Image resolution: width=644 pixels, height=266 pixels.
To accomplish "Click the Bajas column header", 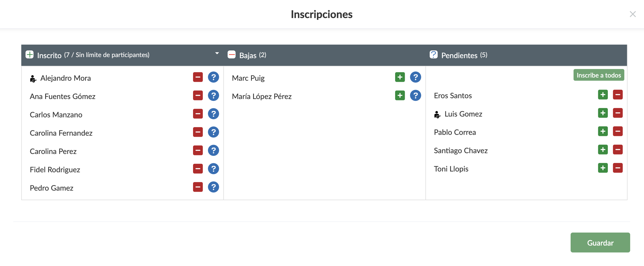I will pos(247,55).
